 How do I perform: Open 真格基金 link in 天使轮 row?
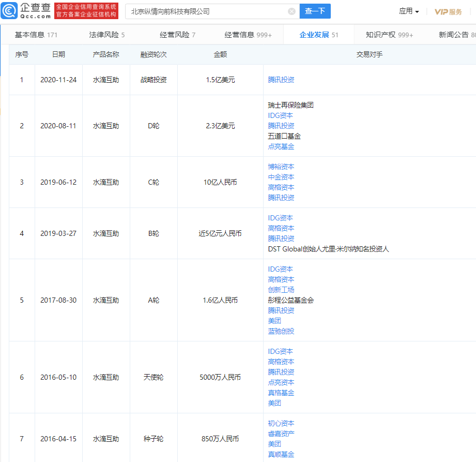click(x=281, y=393)
